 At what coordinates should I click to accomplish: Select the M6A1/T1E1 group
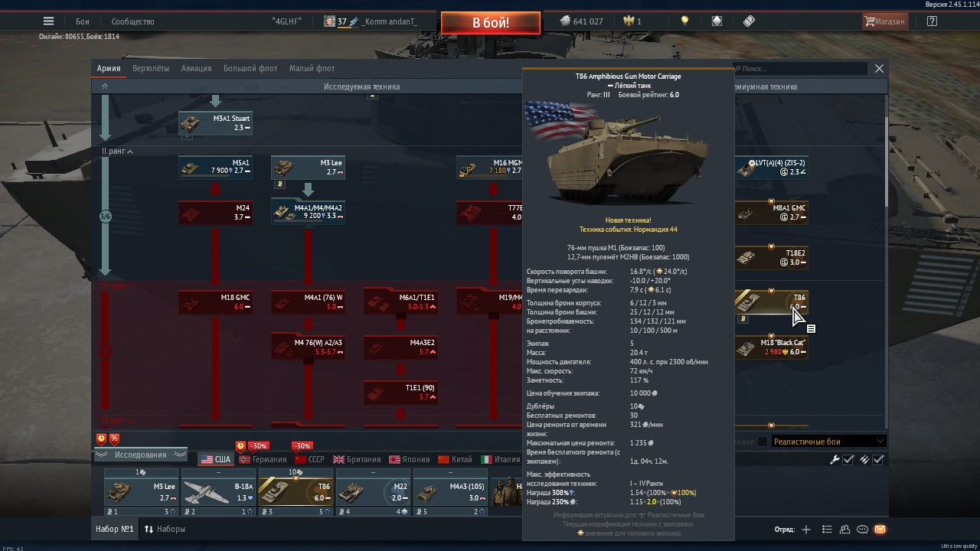point(400,302)
